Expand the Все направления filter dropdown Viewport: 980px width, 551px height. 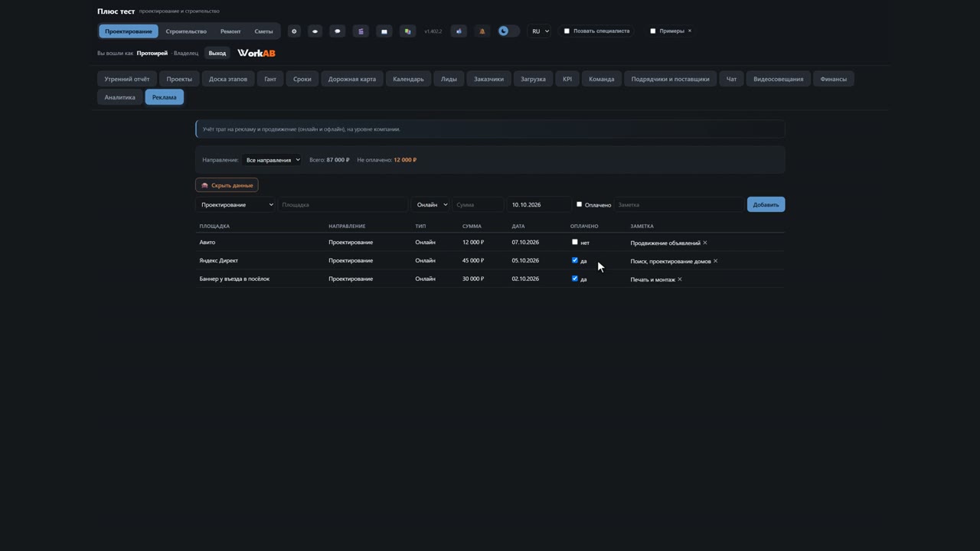[x=273, y=160]
